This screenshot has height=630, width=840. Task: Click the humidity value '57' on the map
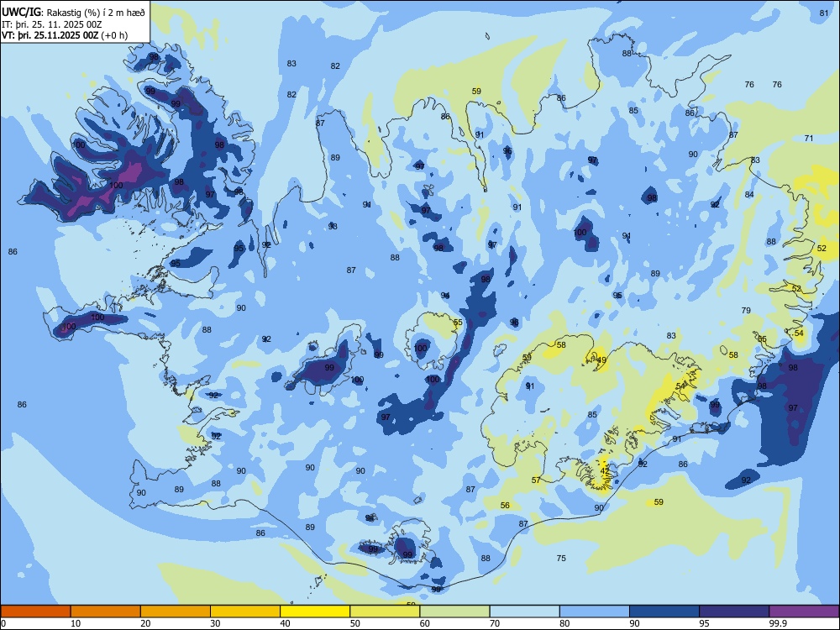coord(536,480)
